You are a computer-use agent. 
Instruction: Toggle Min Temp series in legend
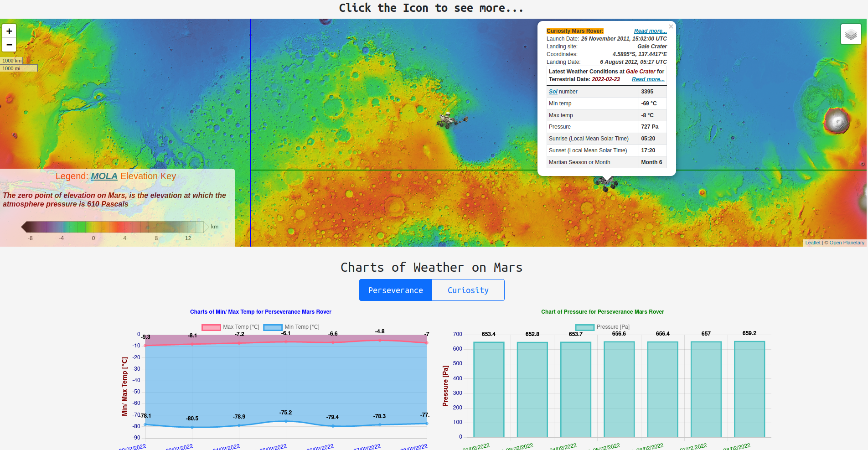point(291,327)
